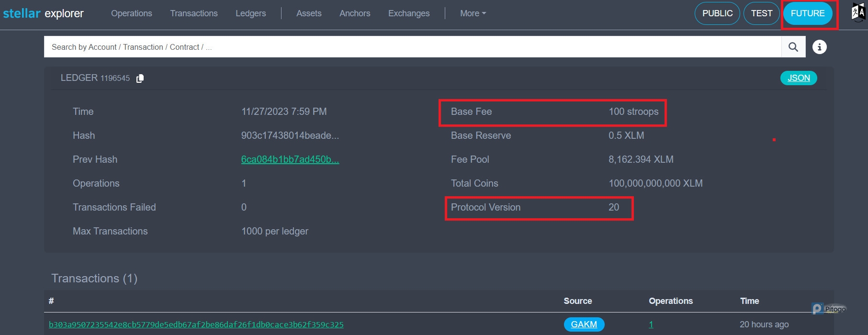
Task: Open the Exchanges page
Action: coord(408,13)
